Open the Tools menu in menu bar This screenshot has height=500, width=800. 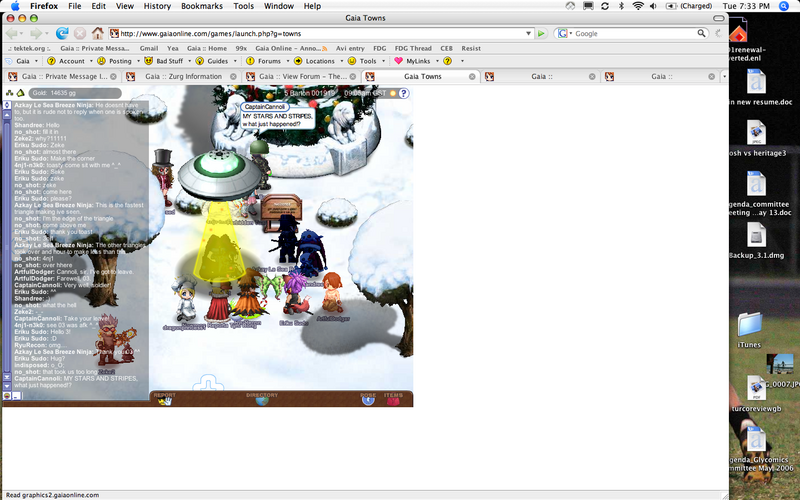[243, 6]
